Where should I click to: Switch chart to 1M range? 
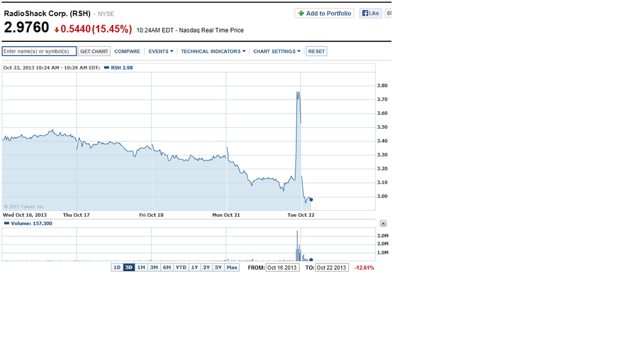click(141, 268)
